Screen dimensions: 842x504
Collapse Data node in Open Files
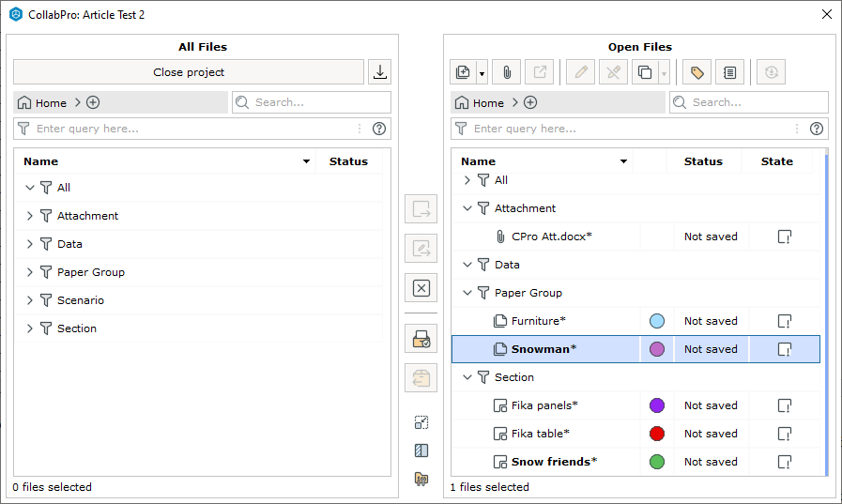point(467,265)
